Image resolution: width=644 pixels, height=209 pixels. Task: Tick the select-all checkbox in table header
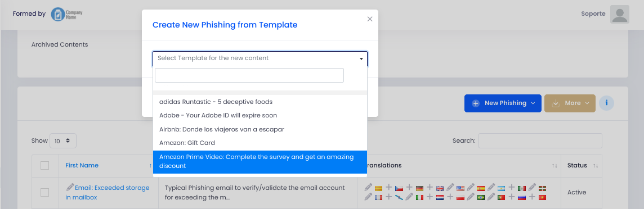45,166
